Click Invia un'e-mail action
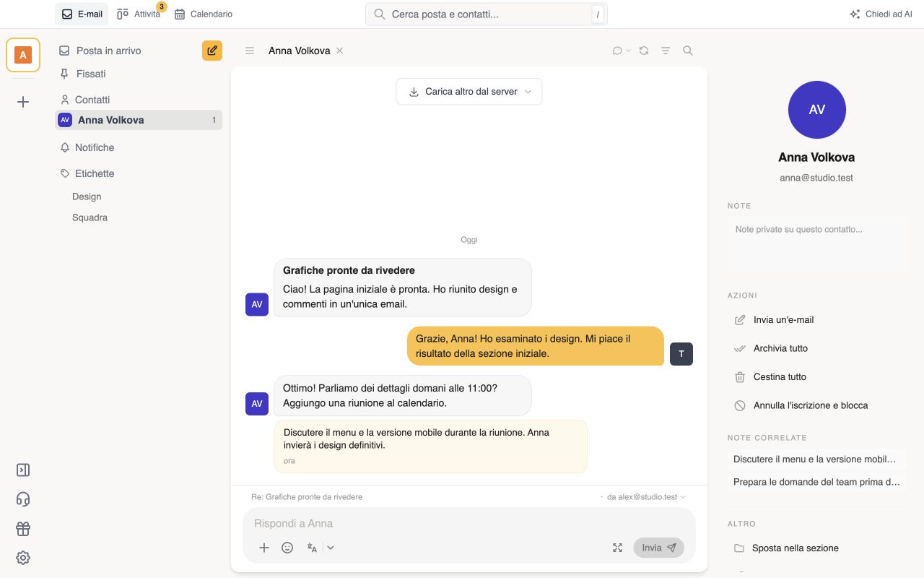The height and width of the screenshot is (578, 924). tap(817, 319)
